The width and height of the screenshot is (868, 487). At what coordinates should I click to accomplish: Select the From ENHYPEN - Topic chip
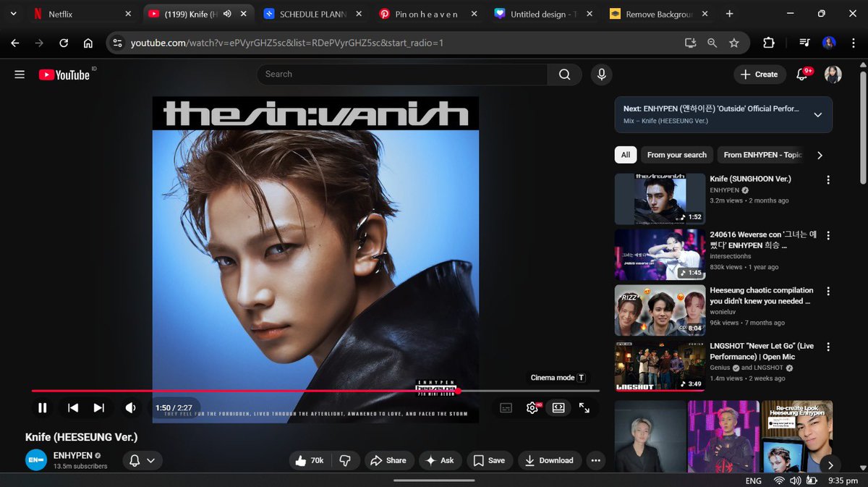pyautogui.click(x=762, y=155)
